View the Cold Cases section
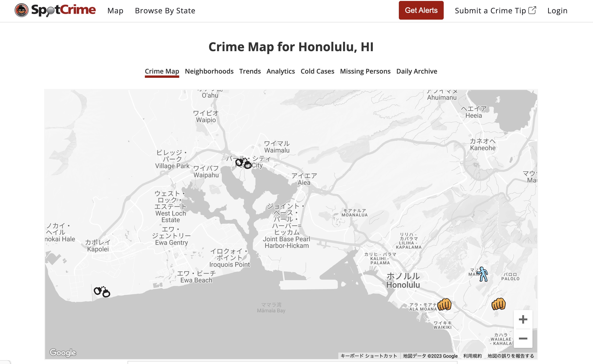The height and width of the screenshot is (364, 593). point(317,71)
